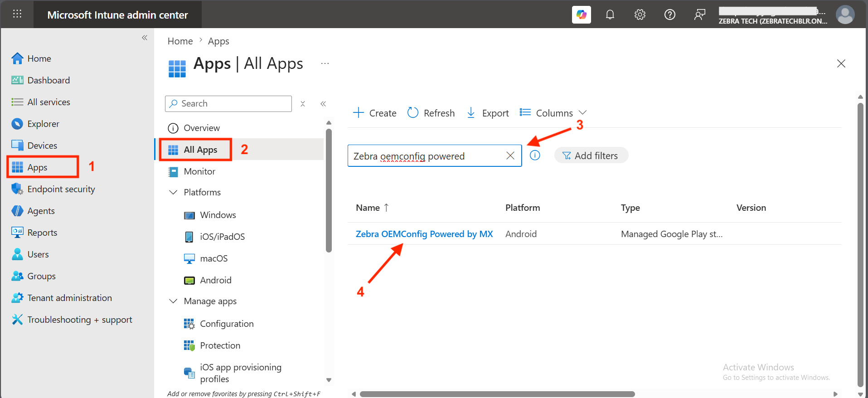Click the ZEBRA TECH tenant account label
This screenshot has width=868, height=398.
click(773, 21)
